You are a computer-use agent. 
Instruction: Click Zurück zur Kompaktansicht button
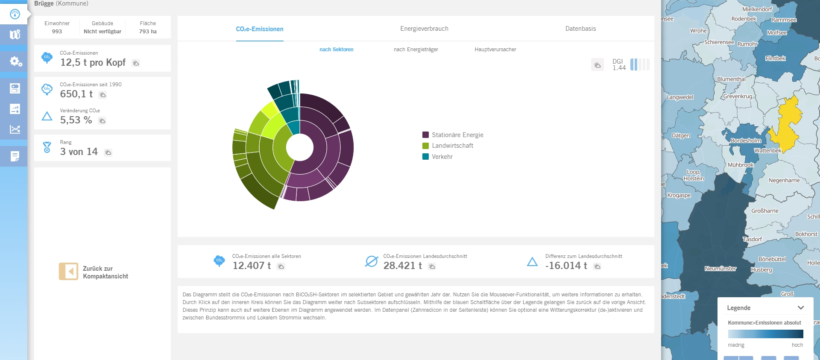click(94, 272)
